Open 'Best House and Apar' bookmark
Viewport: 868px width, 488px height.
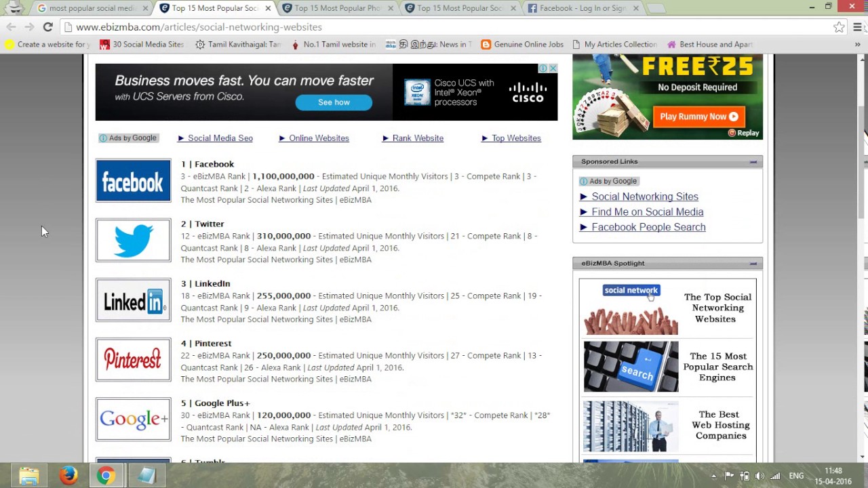(x=709, y=44)
